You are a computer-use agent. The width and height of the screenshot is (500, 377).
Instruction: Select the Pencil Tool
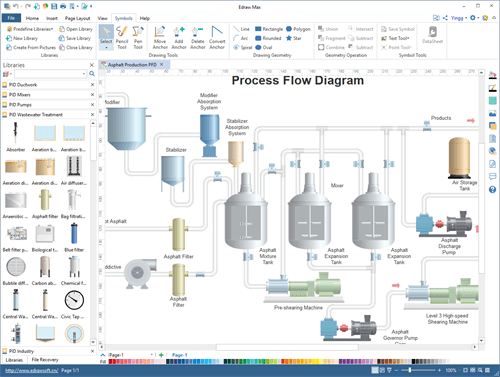[122, 38]
